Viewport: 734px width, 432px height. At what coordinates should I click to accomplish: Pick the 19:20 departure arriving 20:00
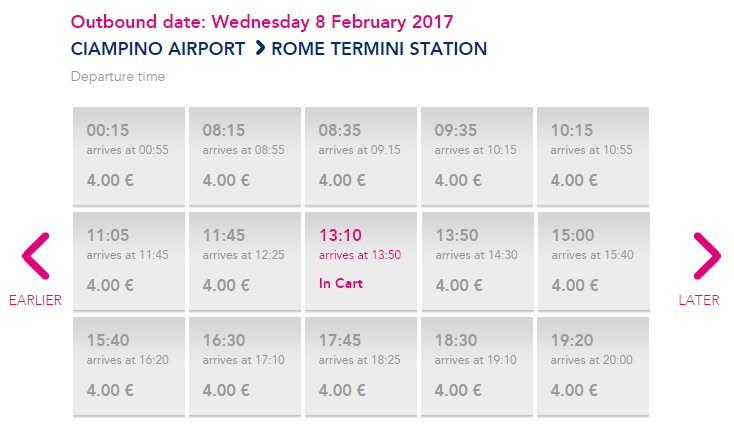593,366
